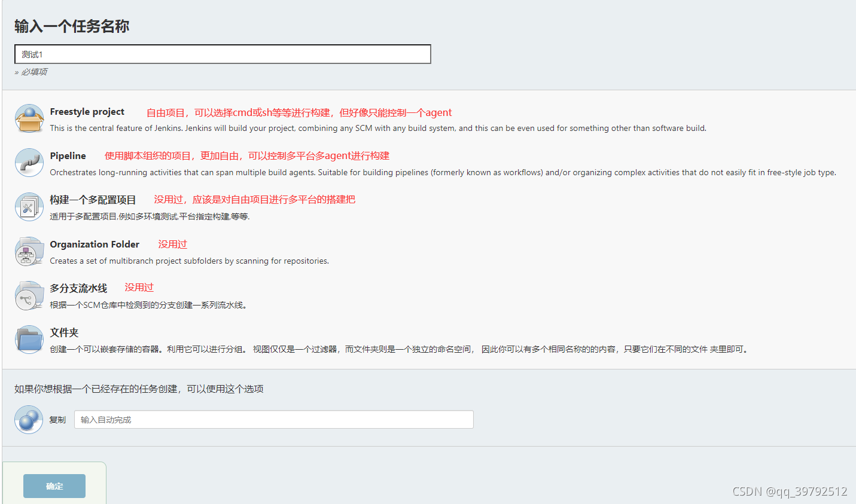Click the Pipeline pipe icon
The height and width of the screenshot is (504, 856).
[29, 163]
